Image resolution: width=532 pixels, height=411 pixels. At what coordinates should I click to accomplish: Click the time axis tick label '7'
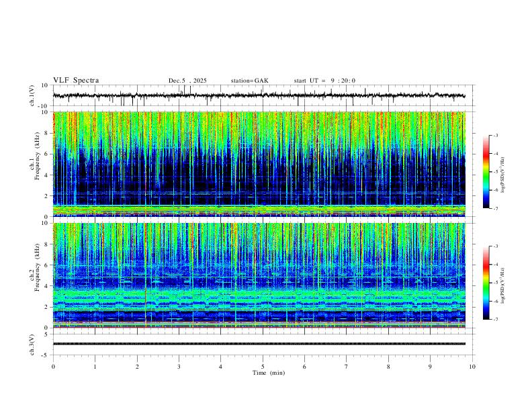coord(347,367)
